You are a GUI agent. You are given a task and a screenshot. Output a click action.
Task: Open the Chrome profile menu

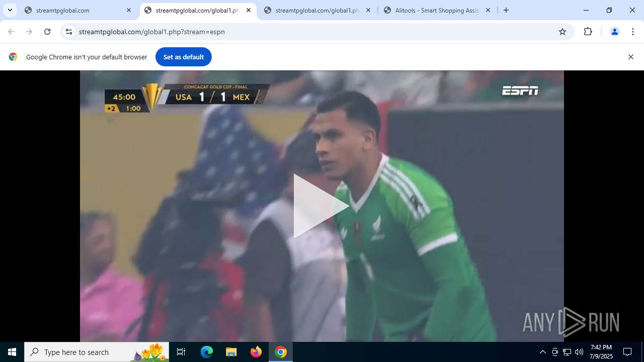click(x=614, y=32)
